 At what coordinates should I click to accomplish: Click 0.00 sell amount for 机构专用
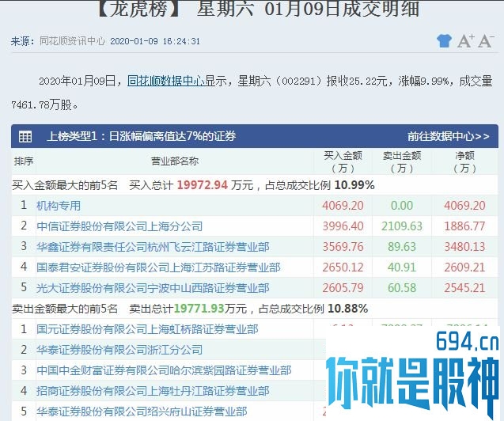coord(402,206)
